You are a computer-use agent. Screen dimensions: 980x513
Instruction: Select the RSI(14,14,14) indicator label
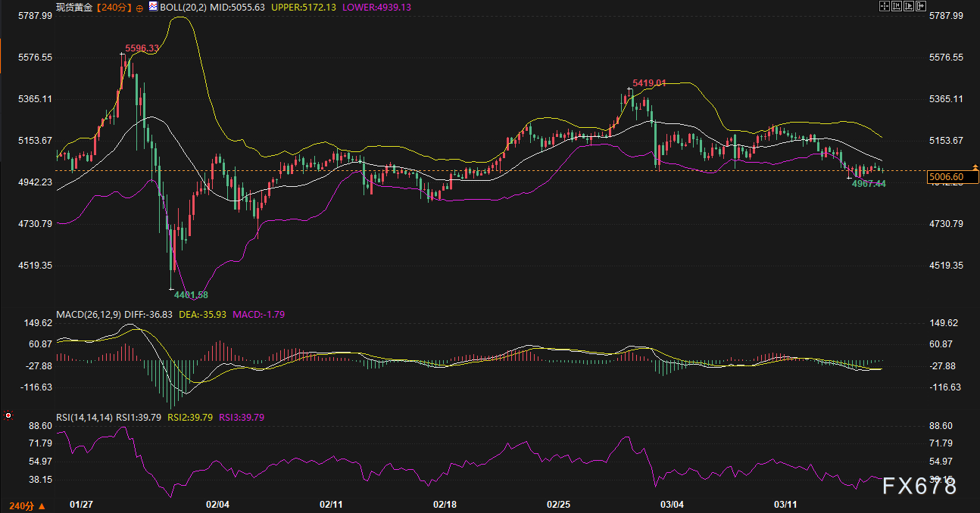(x=85, y=417)
